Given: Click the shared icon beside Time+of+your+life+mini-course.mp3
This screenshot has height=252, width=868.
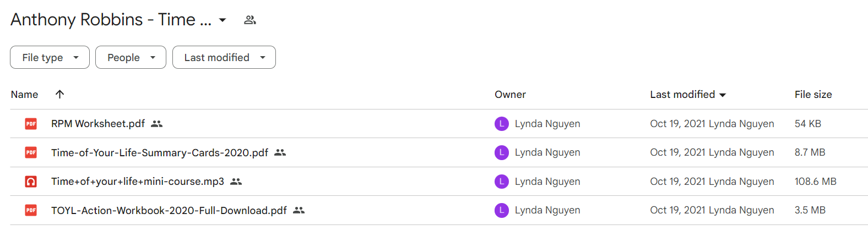Looking at the screenshot, I should pos(236,182).
